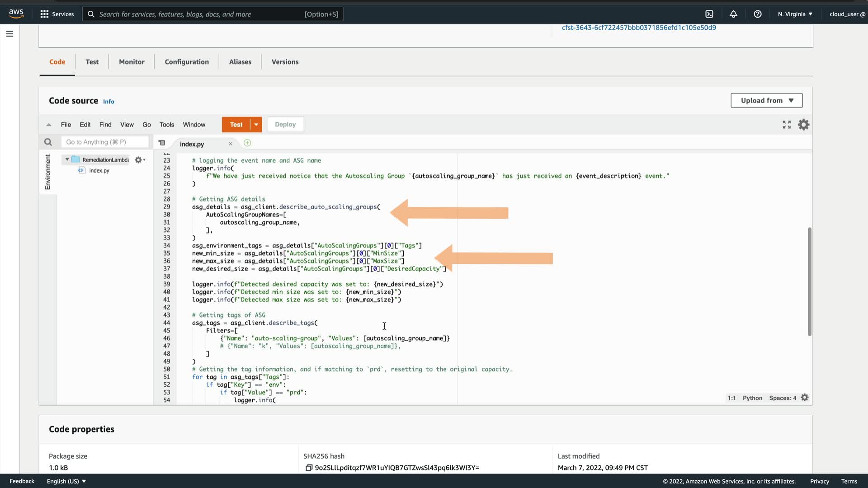868x488 pixels.
Task: Click the editor vertical scrollbar
Action: [809, 282]
